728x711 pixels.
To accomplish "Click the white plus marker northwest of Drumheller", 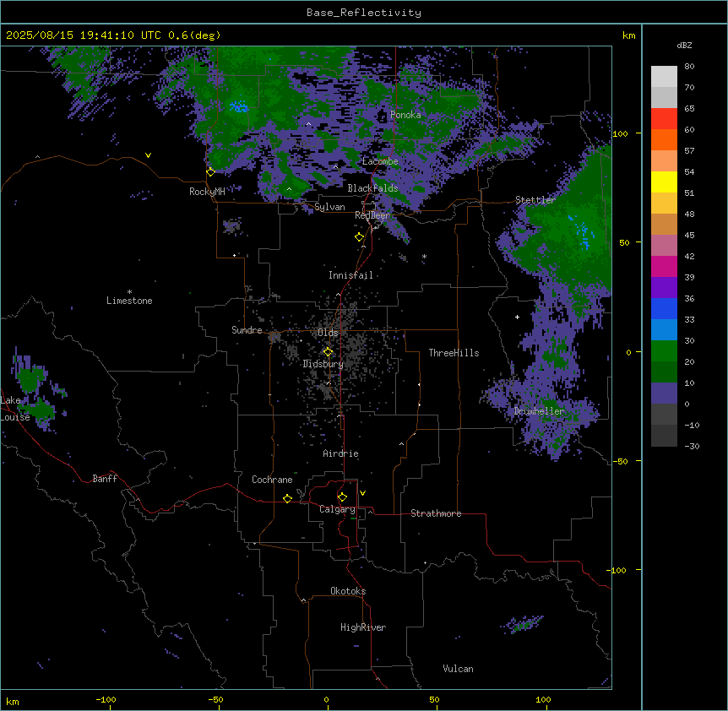I will coord(517,317).
